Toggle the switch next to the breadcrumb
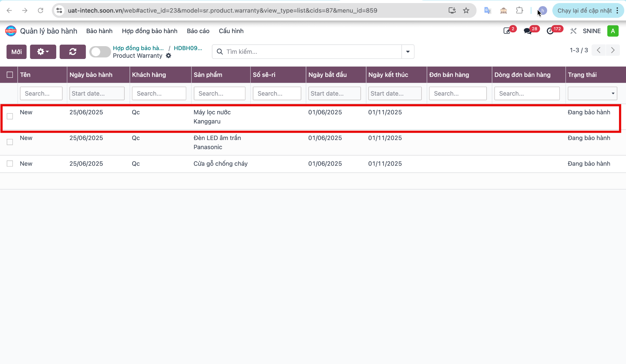 100,52
